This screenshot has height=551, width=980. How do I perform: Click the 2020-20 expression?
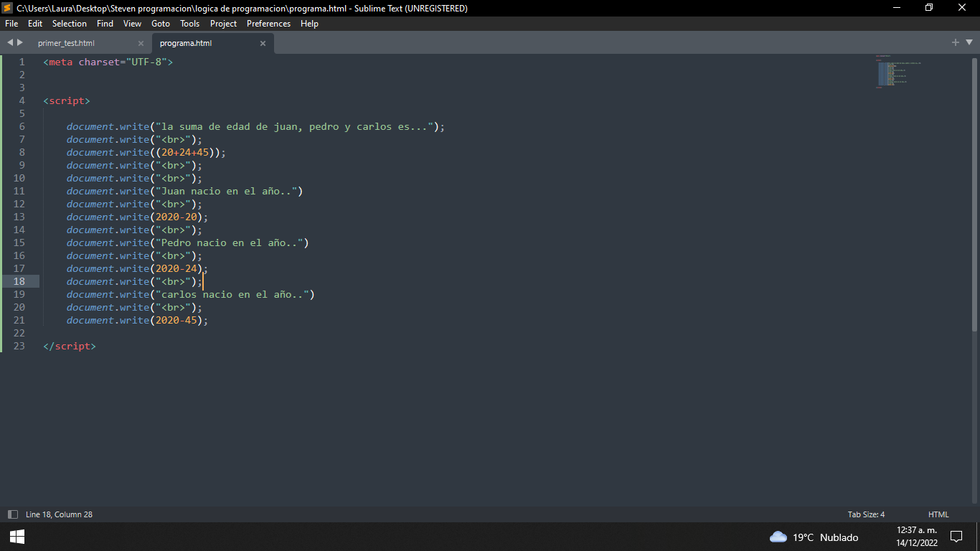[x=176, y=217]
